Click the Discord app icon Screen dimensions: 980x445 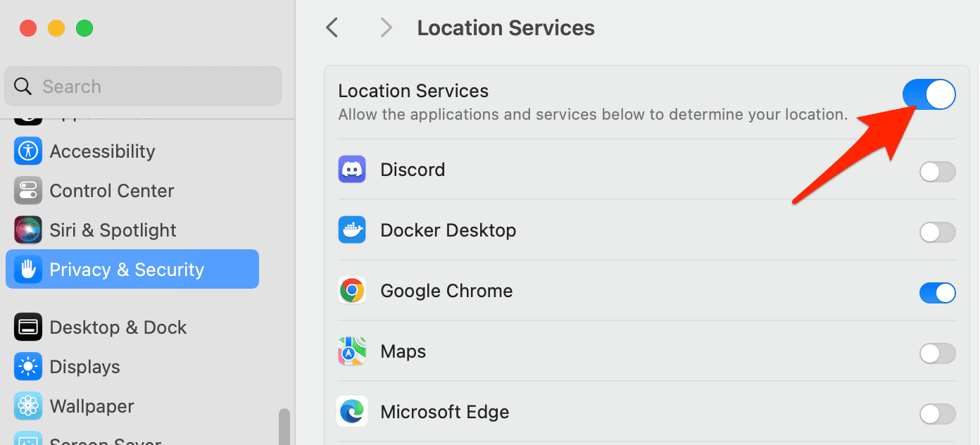[352, 170]
